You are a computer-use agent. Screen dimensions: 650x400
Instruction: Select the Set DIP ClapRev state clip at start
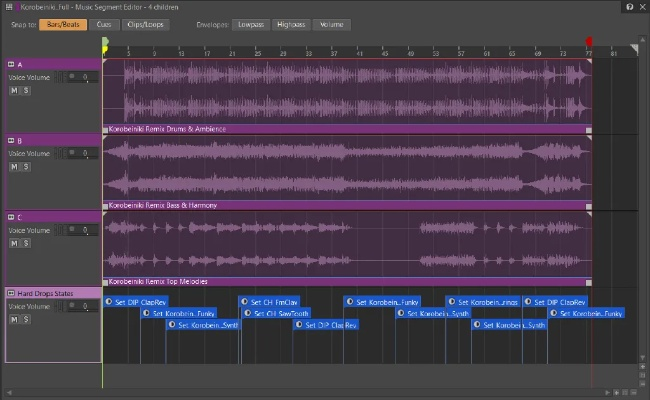pyautogui.click(x=136, y=301)
